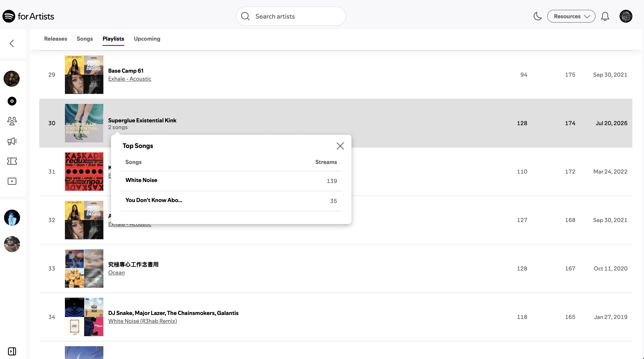
Task: Expand the sidebar panel toggle icon
Action: (x=12, y=351)
